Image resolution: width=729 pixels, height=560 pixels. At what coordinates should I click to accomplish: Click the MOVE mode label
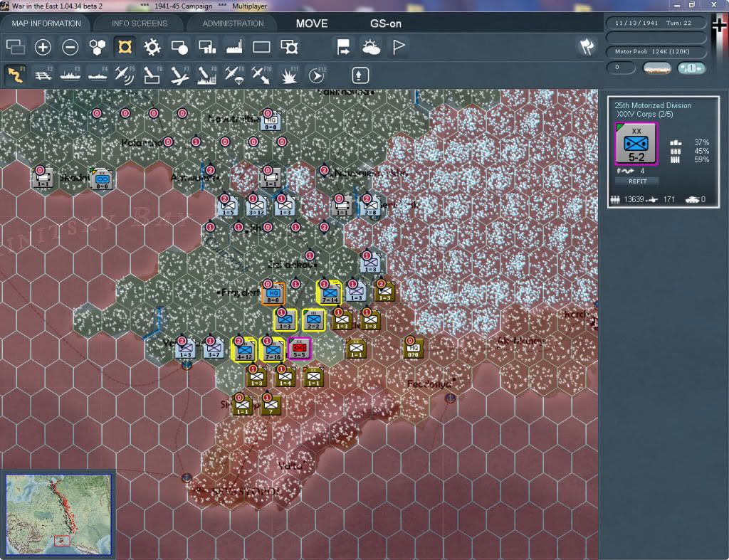click(x=312, y=23)
